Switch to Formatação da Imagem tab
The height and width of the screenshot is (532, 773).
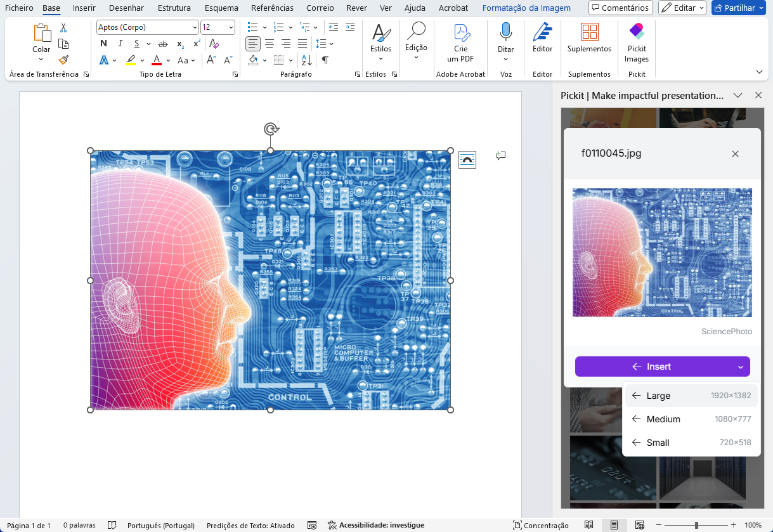tap(526, 8)
